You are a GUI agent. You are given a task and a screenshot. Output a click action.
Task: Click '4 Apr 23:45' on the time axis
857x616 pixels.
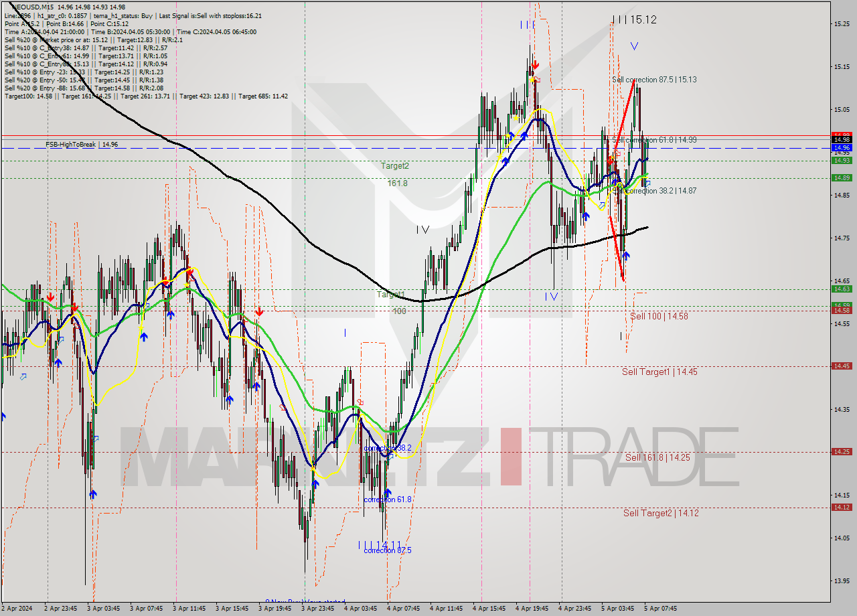pos(575,609)
